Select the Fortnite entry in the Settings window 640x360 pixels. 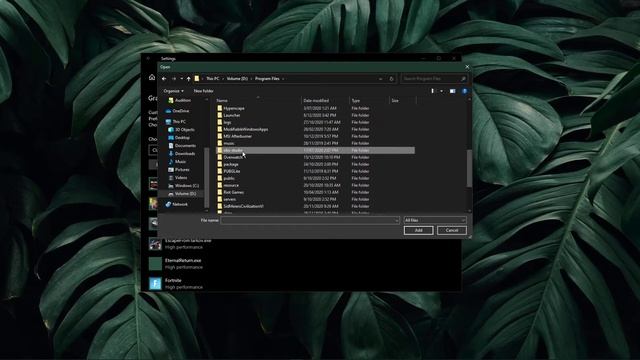click(176, 284)
